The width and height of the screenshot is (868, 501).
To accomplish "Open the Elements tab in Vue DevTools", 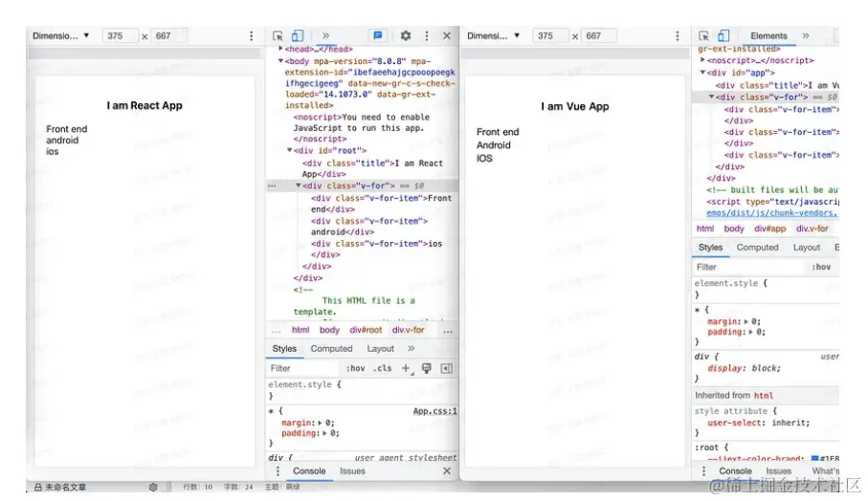I will tap(768, 36).
